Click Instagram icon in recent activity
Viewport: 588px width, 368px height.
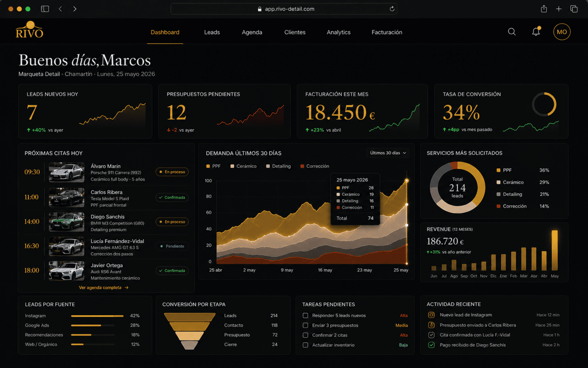tap(431, 315)
